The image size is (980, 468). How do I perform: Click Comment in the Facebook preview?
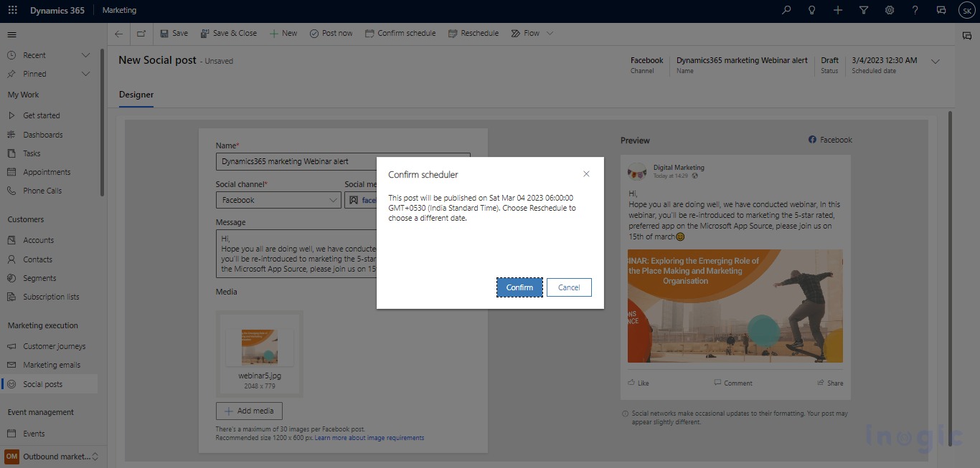tap(733, 383)
